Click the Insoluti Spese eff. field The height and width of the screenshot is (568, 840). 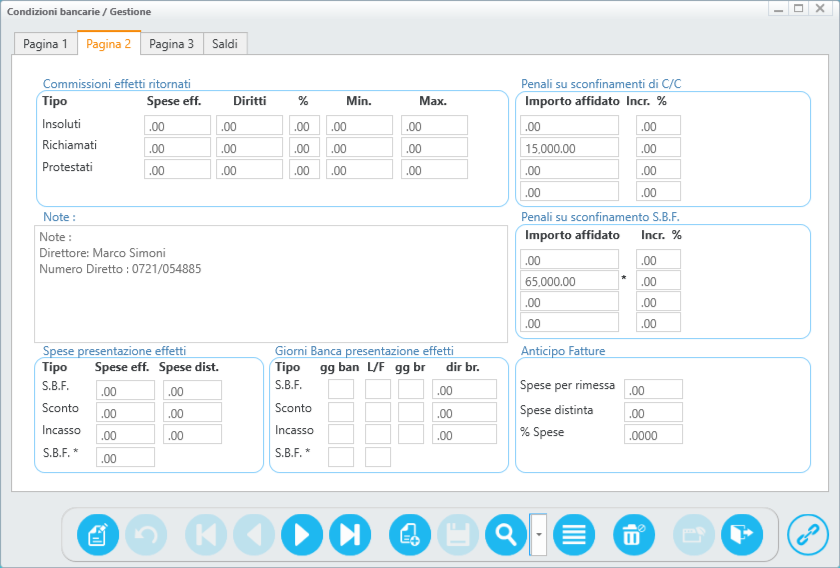[x=177, y=125]
